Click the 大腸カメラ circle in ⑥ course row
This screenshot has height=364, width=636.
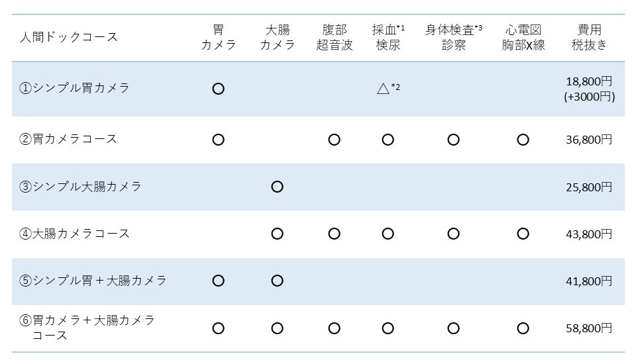pos(277,328)
